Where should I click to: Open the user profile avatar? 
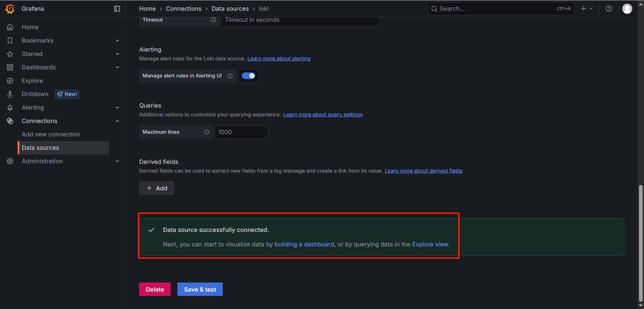click(627, 9)
